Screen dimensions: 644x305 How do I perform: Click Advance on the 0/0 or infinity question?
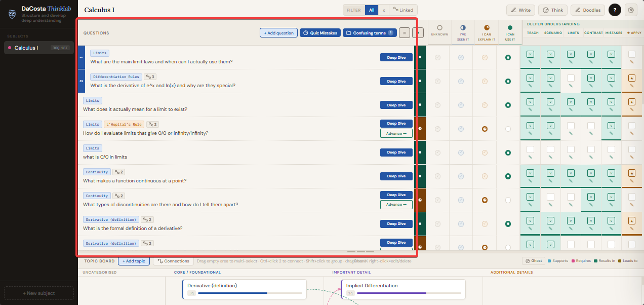tap(396, 134)
